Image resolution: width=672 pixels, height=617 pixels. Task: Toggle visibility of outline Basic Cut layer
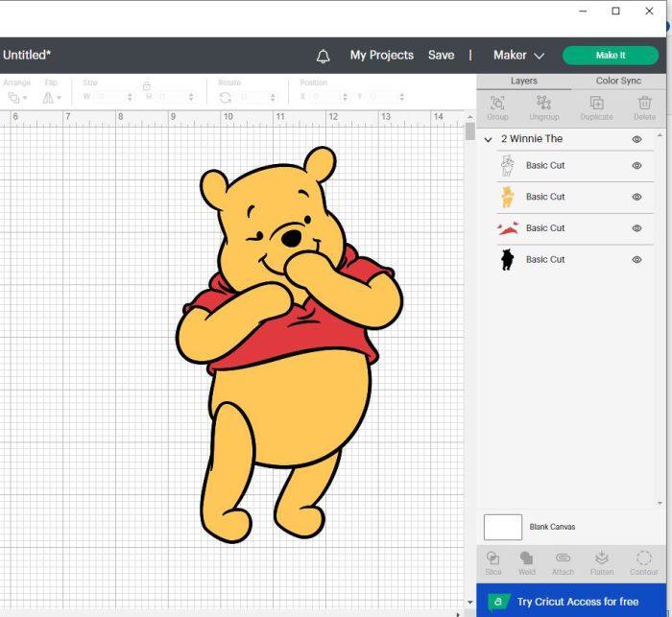(x=636, y=165)
